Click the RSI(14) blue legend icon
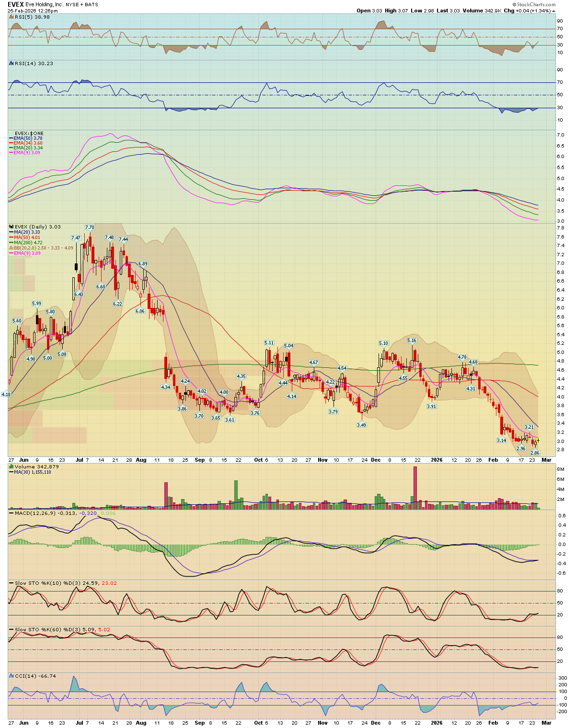Screen dimensions: 575x728 (11, 63)
